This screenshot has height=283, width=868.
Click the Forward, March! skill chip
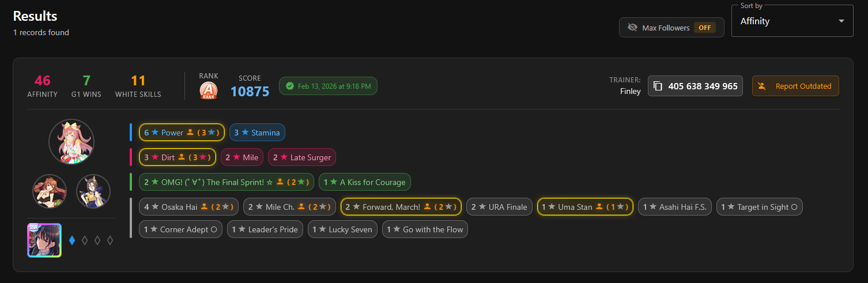tap(401, 206)
